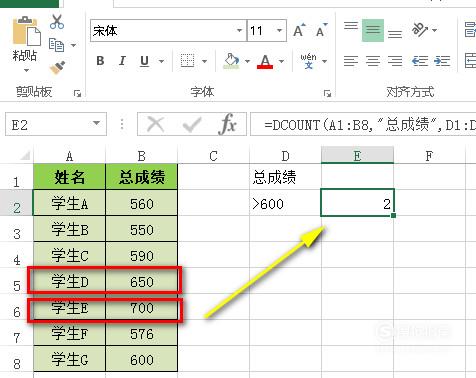This screenshot has height=378, width=476.
Task: Click cancel X in formula bar
Action: 156,124
